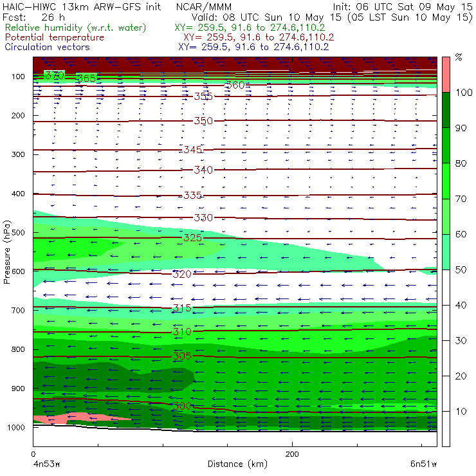Click the pink above-100% colorbar segment
The image size is (476, 476).
click(x=446, y=75)
